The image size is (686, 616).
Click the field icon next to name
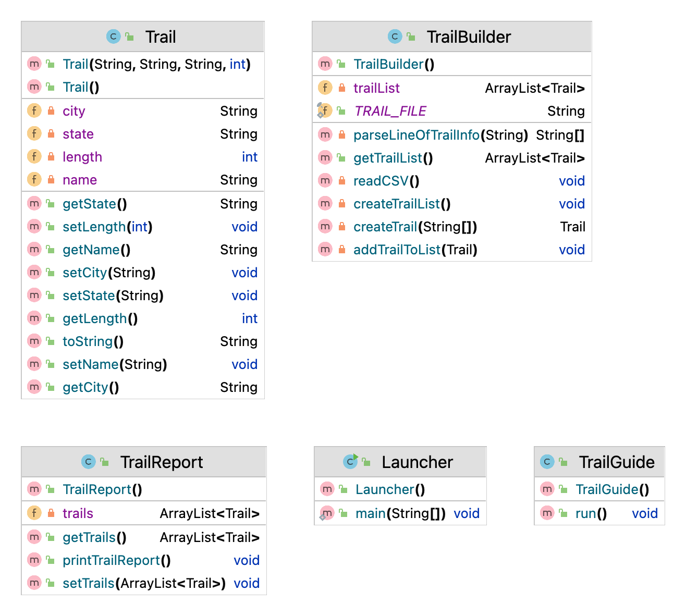coord(34,179)
